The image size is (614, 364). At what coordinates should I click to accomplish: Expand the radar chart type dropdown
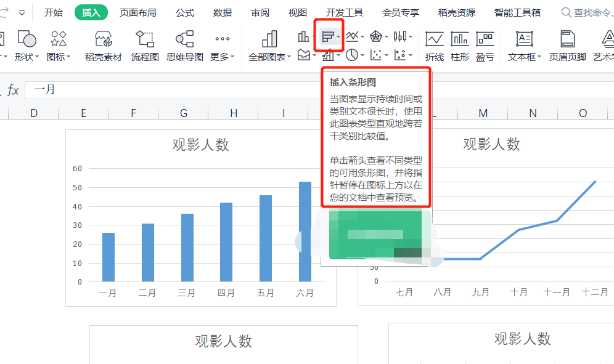[x=386, y=37]
